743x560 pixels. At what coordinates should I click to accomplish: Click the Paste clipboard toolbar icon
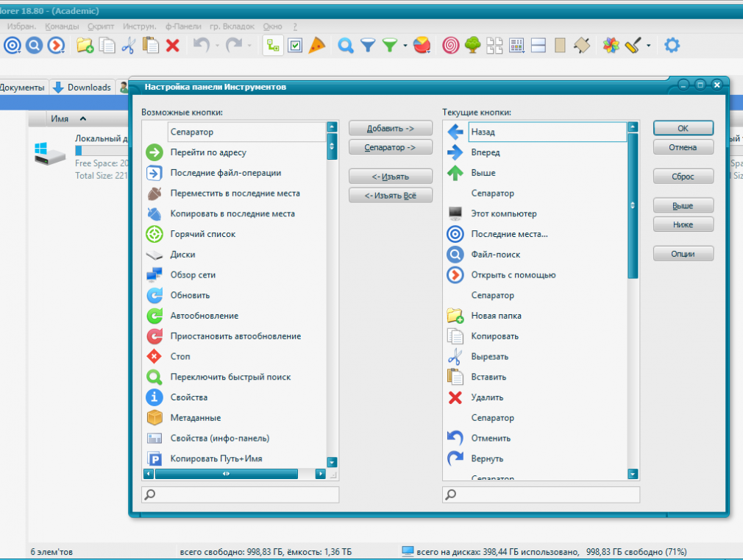pyautogui.click(x=151, y=46)
